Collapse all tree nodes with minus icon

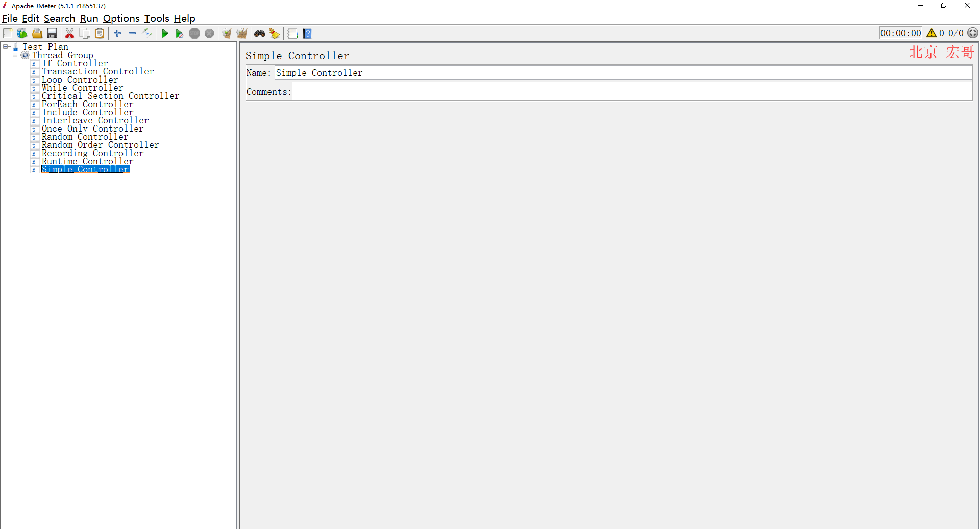point(132,33)
